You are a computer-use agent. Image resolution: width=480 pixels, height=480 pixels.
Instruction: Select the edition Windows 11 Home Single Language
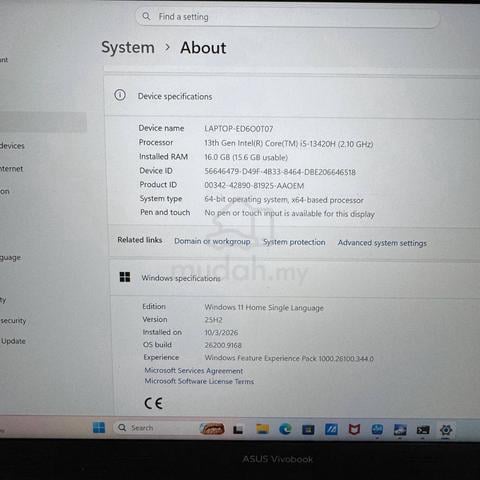click(x=264, y=307)
